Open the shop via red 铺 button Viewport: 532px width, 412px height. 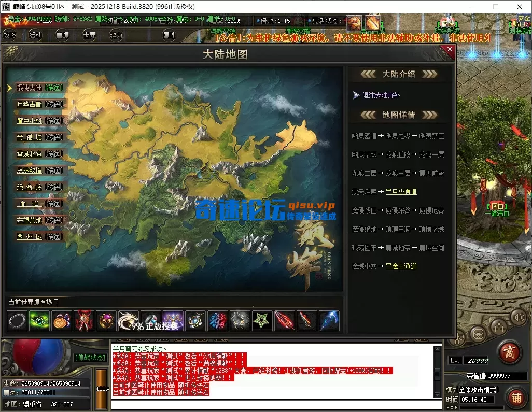(x=516, y=398)
